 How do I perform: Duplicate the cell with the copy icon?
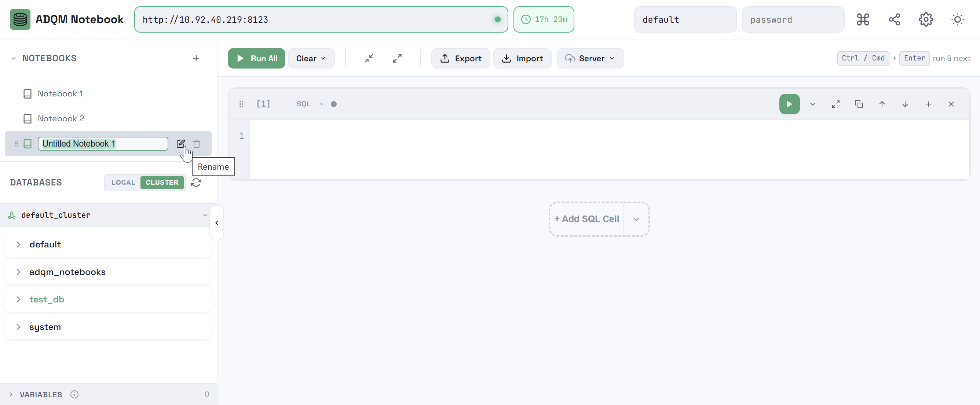pyautogui.click(x=859, y=104)
